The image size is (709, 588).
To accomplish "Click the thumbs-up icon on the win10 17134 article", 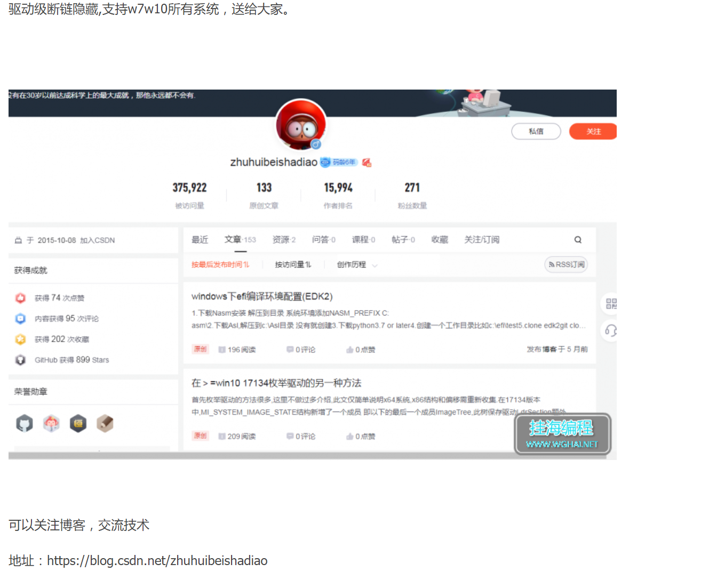I will [x=349, y=436].
